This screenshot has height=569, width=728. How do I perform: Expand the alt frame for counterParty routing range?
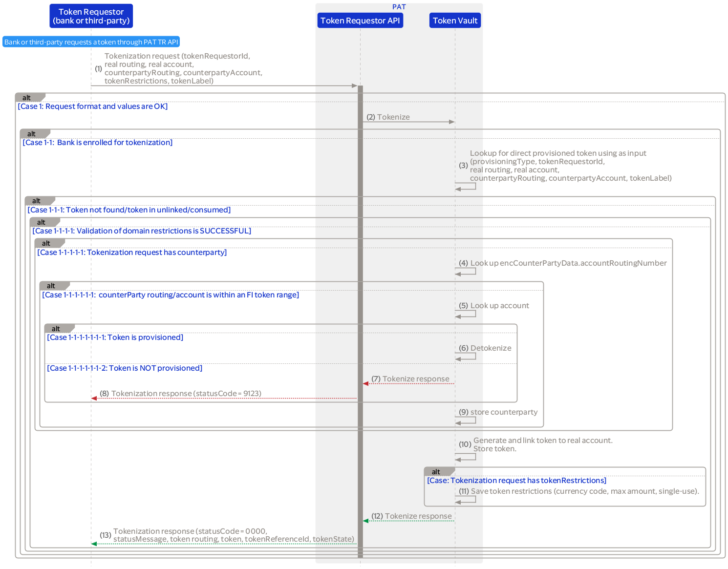(51, 285)
